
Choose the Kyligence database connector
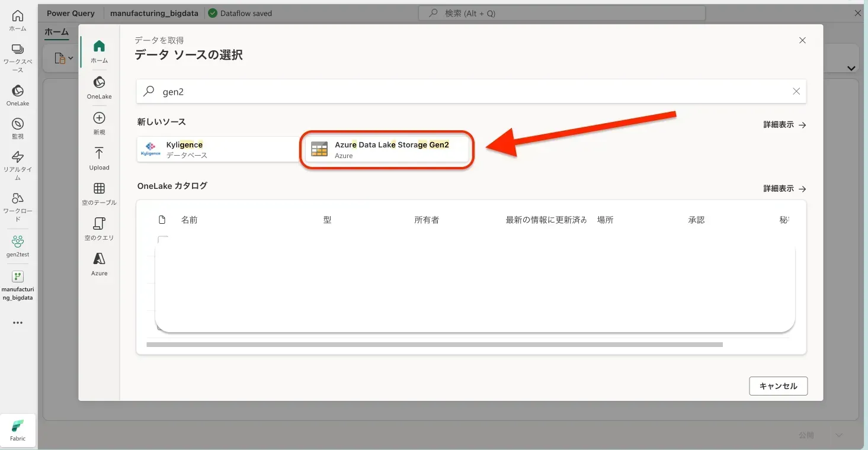pos(218,150)
